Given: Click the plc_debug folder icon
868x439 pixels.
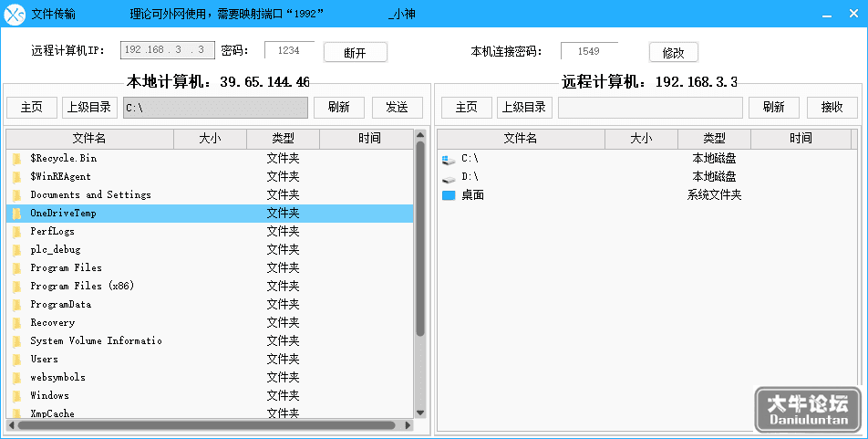Looking at the screenshot, I should point(16,251).
